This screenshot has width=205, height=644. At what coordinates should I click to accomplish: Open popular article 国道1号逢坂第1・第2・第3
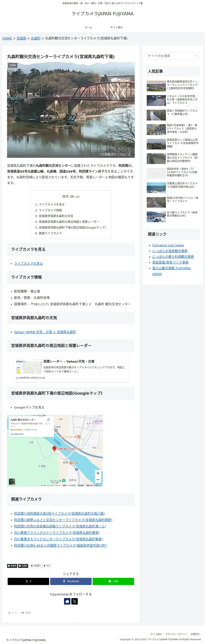tap(173, 129)
